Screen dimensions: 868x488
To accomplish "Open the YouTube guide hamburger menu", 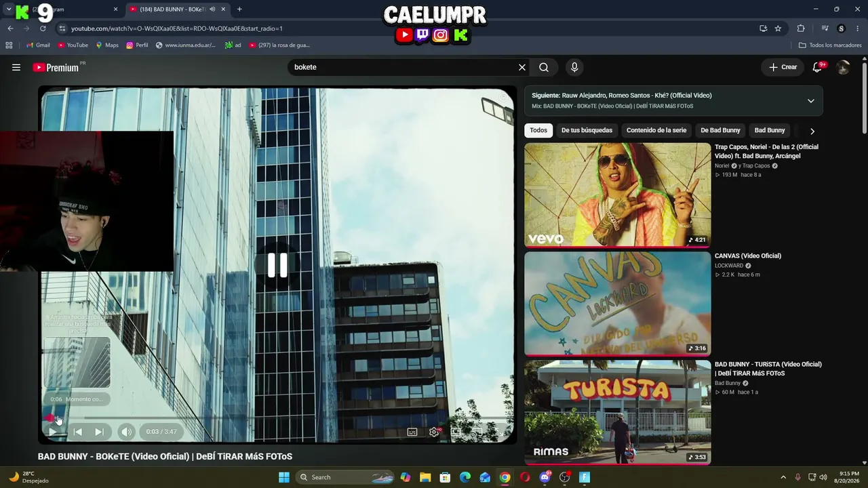I will tap(16, 67).
